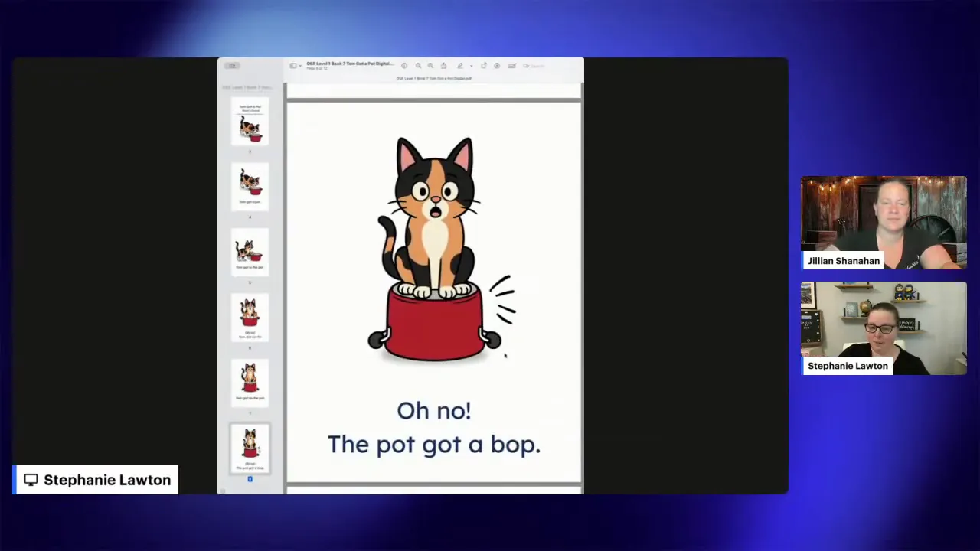Open the page 6 thumbnail in sidebar
The height and width of the screenshot is (551, 980).
pos(250,317)
